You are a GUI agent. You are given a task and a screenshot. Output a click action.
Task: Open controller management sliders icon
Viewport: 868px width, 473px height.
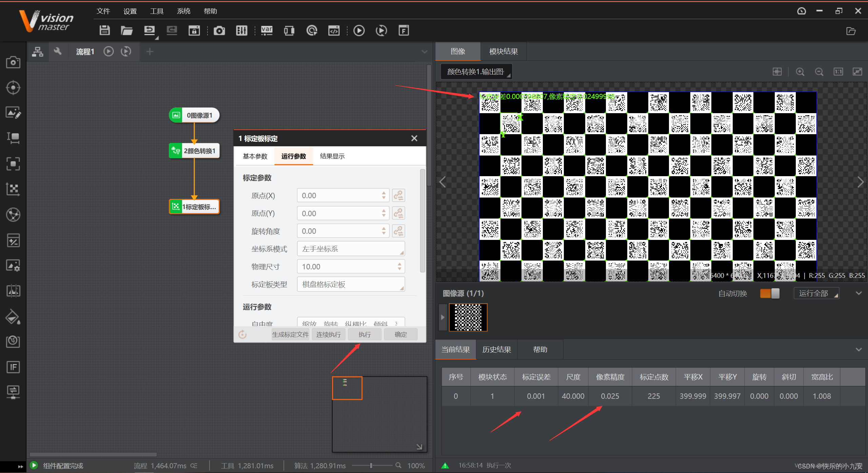tap(242, 30)
